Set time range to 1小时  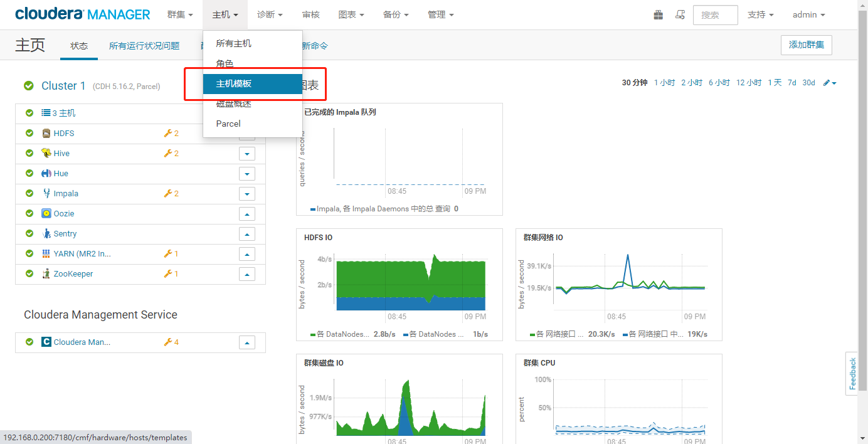pos(664,83)
